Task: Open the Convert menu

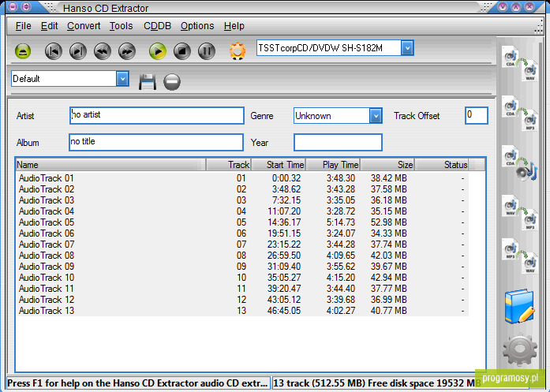Action: tap(84, 26)
